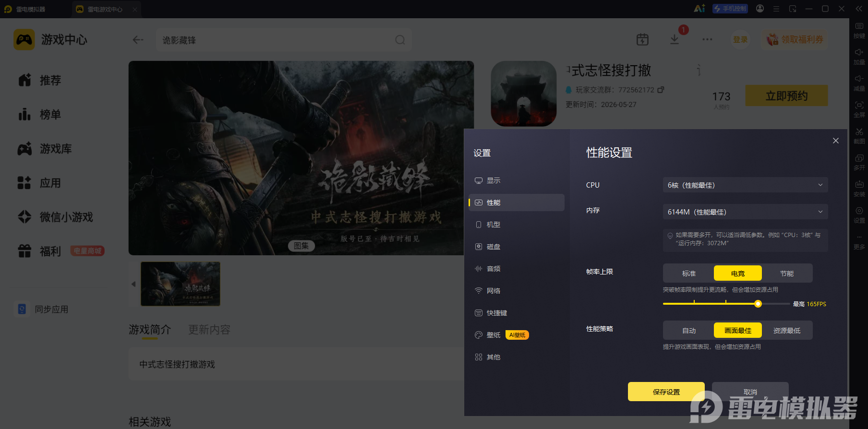Switch to the 更新内容 tab
This screenshot has width=868, height=429.
pos(209,330)
